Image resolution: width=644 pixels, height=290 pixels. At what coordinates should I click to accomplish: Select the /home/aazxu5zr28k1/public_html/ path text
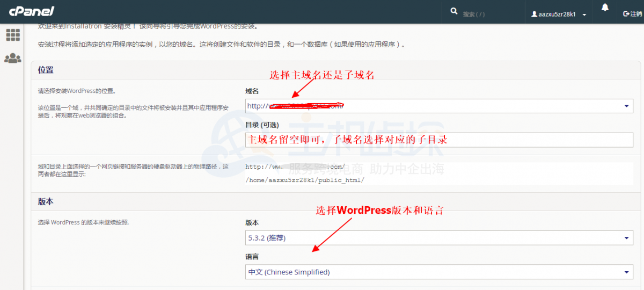(305, 180)
